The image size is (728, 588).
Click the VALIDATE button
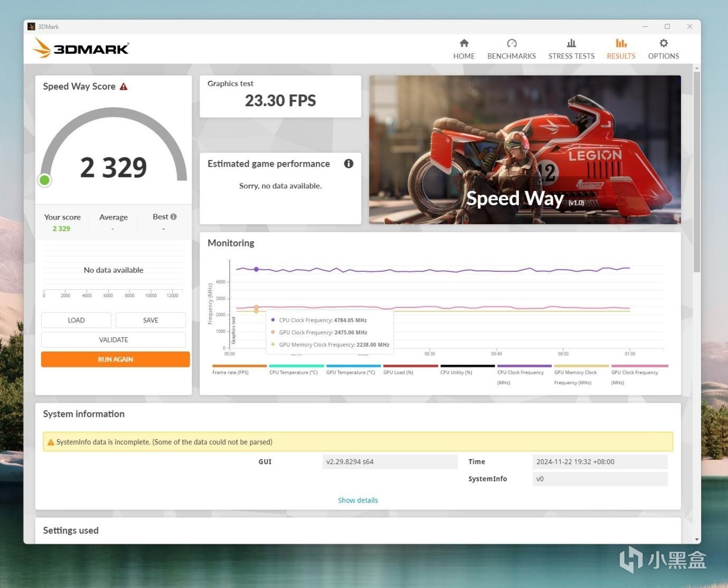click(114, 340)
